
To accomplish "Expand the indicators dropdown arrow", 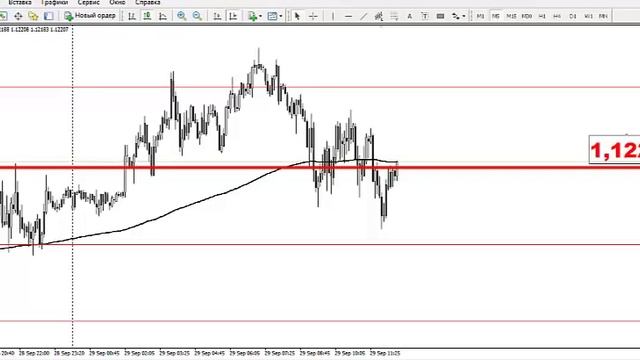I will point(260,16).
